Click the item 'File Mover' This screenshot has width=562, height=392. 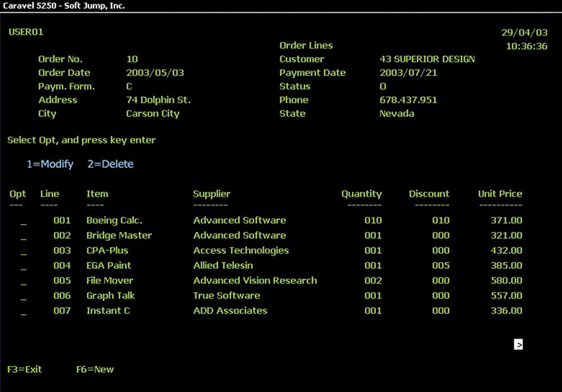pos(110,280)
